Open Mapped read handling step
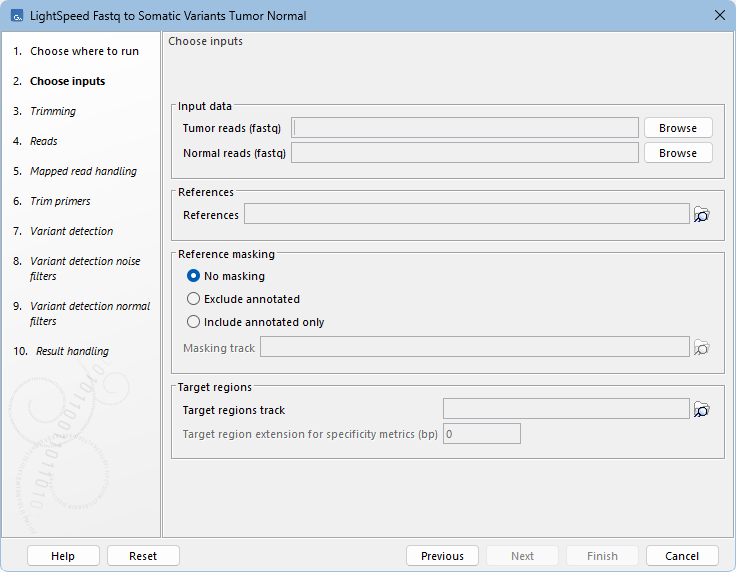This screenshot has height=572, width=736. (84, 171)
